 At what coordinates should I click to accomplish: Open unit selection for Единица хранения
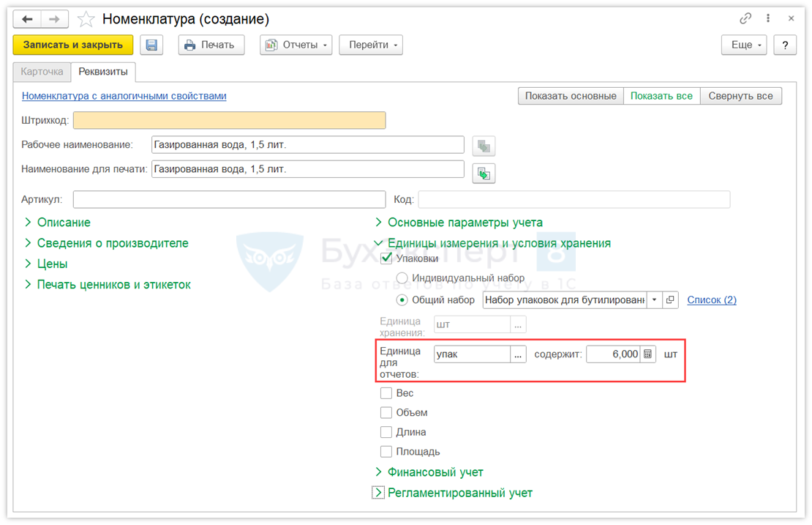pos(518,324)
